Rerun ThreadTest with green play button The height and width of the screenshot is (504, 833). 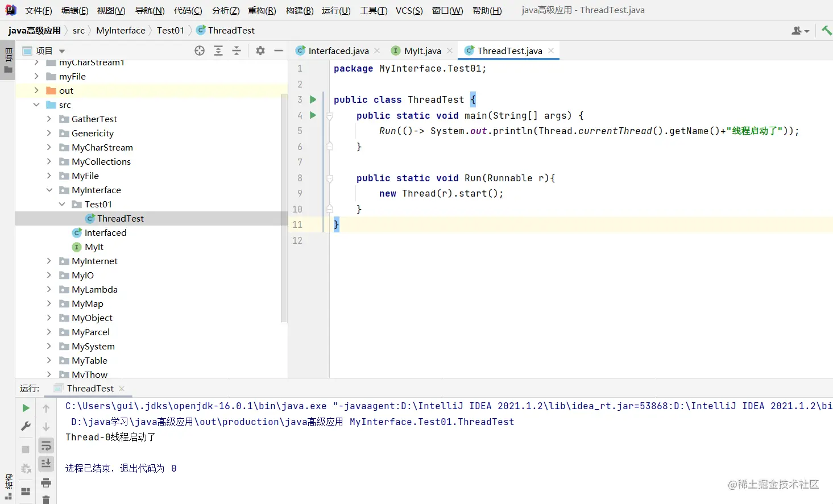point(26,408)
